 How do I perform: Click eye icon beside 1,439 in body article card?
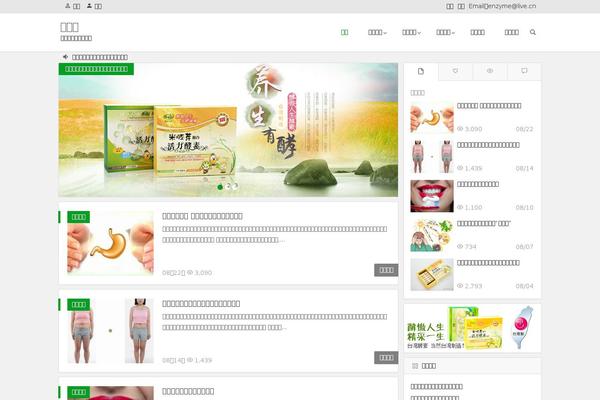point(190,360)
